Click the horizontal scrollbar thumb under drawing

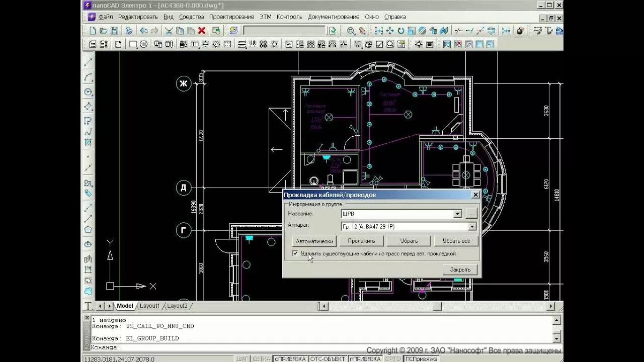(437, 306)
